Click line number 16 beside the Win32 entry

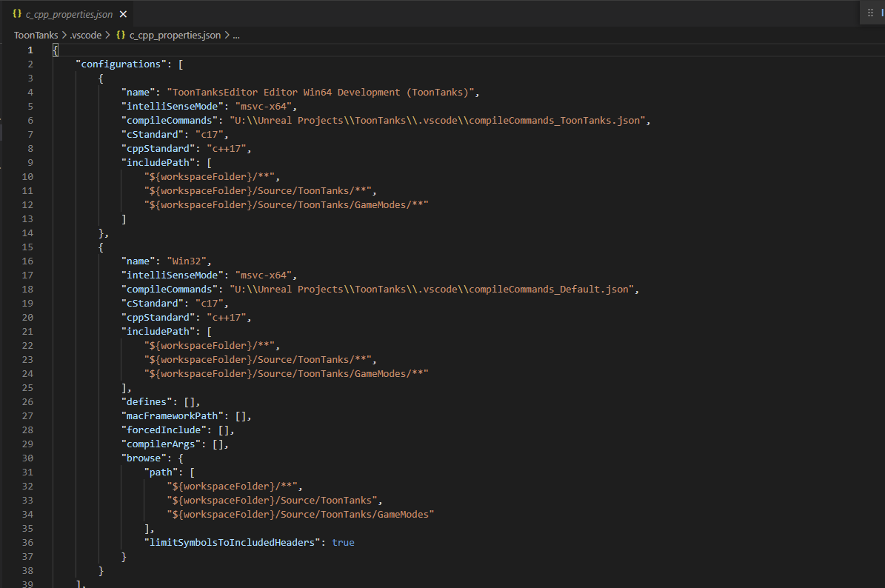pos(27,261)
